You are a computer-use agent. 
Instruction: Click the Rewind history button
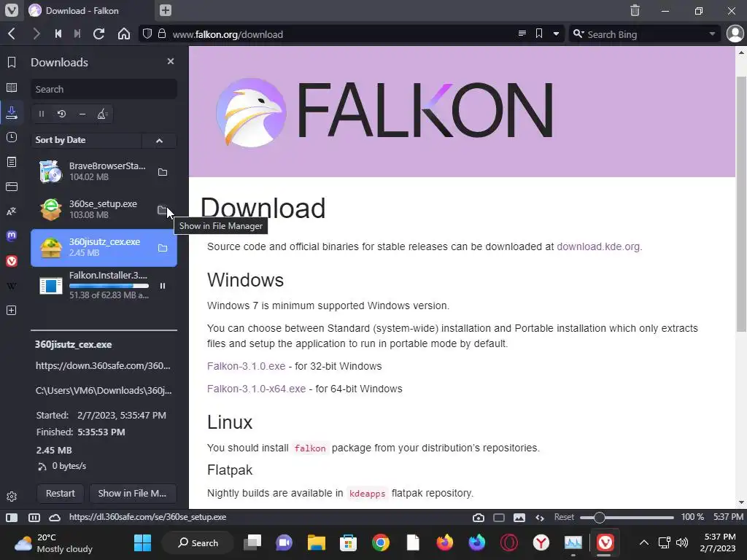[x=58, y=34]
